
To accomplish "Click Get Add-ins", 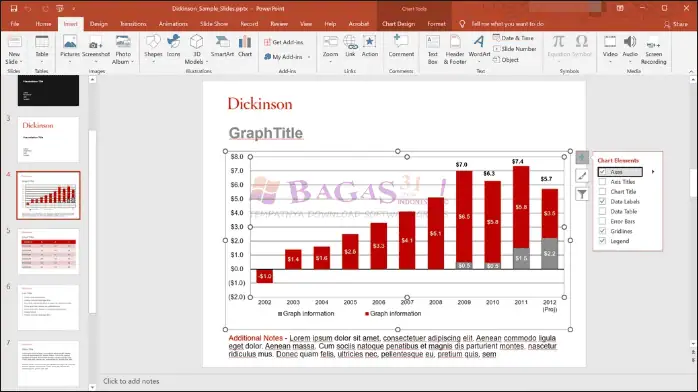I will coord(284,42).
